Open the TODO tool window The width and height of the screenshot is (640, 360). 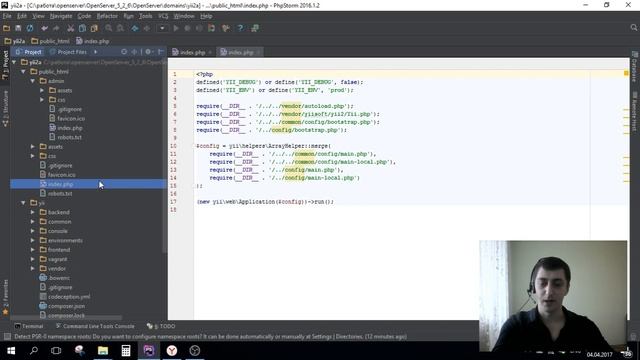(161, 326)
